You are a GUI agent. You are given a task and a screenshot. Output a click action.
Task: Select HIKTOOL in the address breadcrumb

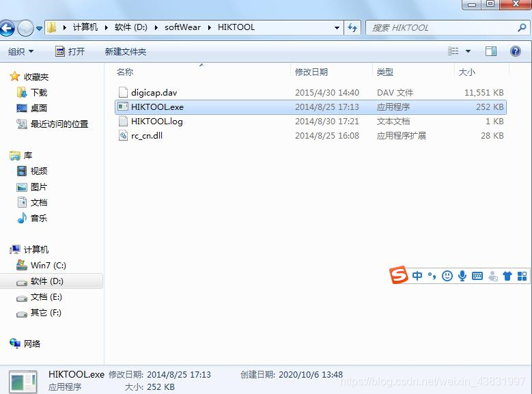236,27
